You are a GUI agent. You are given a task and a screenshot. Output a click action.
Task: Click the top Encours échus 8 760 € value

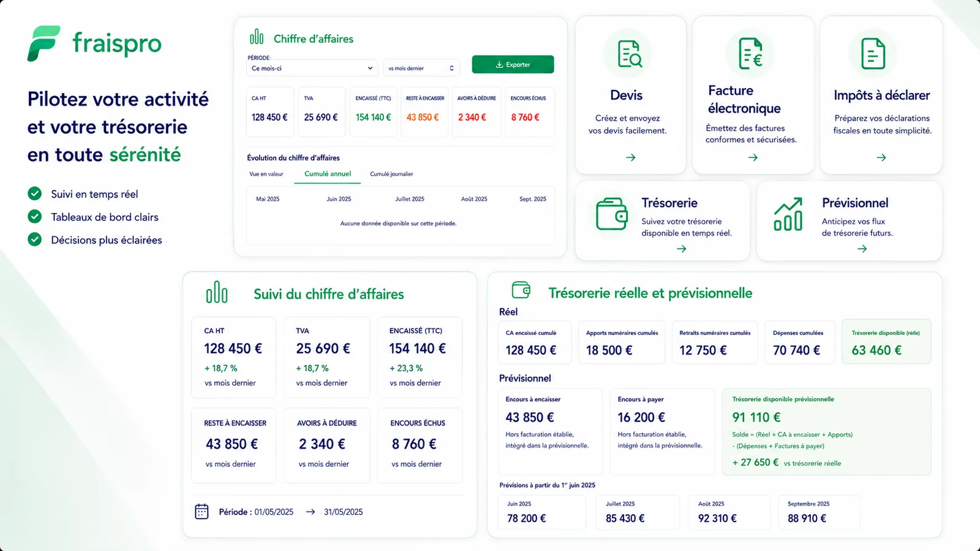(x=525, y=117)
